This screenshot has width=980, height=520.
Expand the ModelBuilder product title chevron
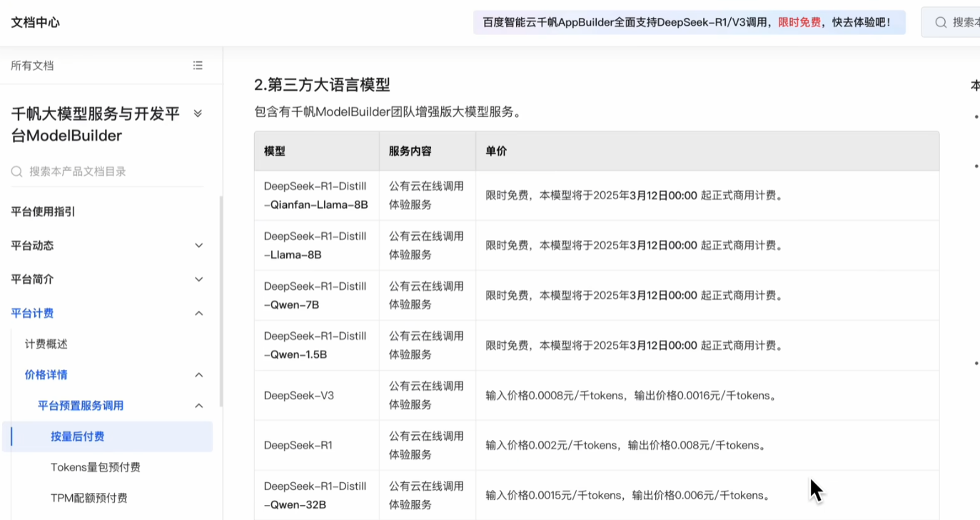point(198,114)
